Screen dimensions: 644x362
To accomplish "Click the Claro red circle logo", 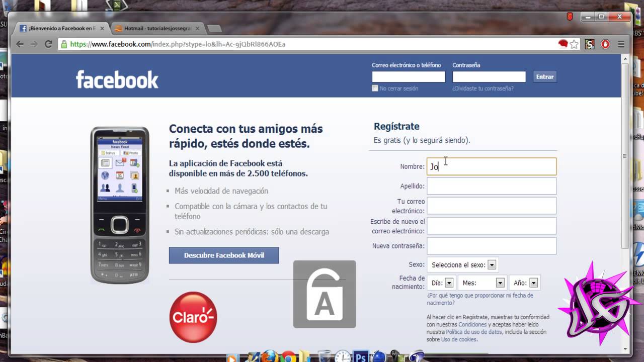I will pyautogui.click(x=193, y=317).
